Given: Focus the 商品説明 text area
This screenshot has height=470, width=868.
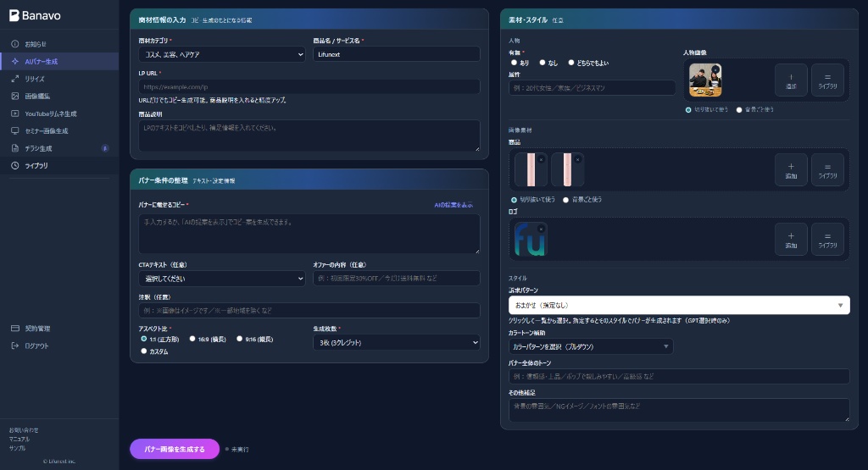Looking at the screenshot, I should click(309, 135).
